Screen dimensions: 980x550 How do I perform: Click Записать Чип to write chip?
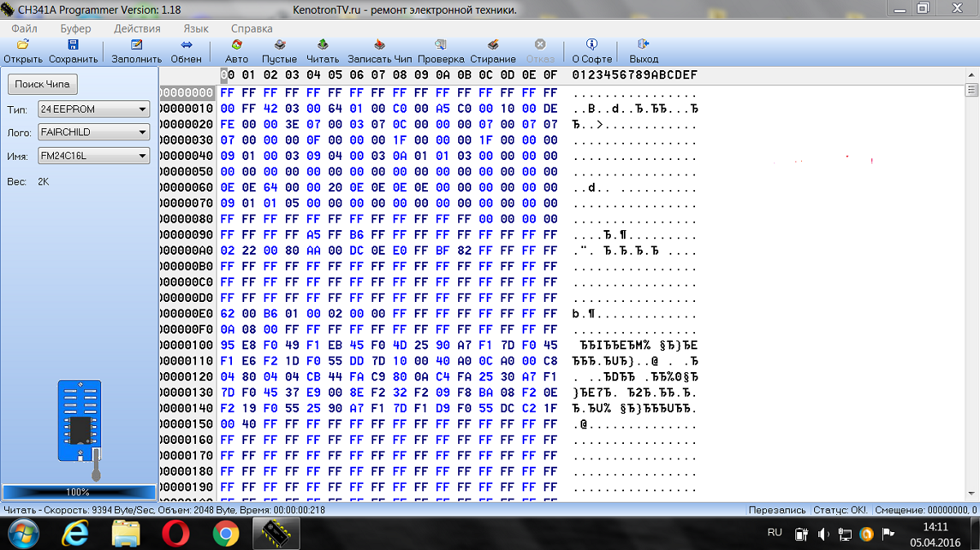coord(380,46)
